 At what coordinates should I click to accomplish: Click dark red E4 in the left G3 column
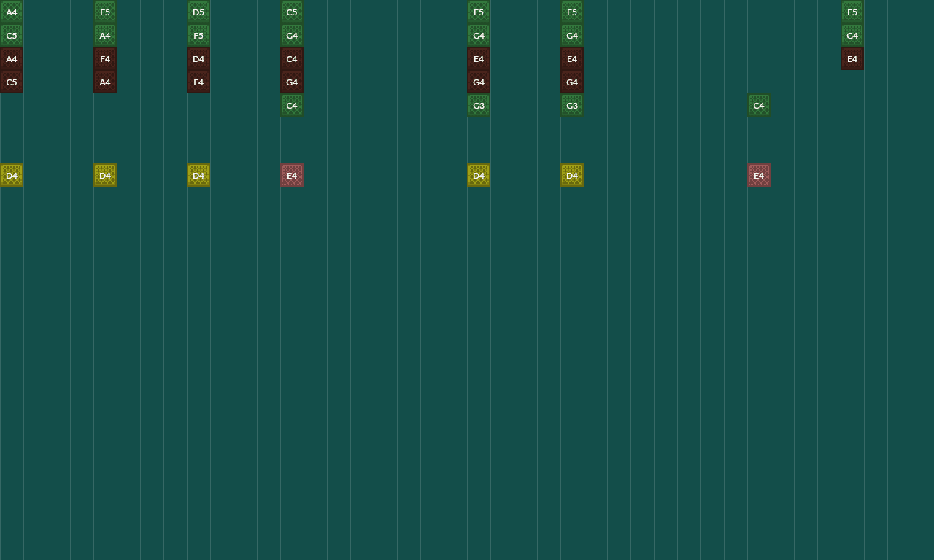coord(479,58)
